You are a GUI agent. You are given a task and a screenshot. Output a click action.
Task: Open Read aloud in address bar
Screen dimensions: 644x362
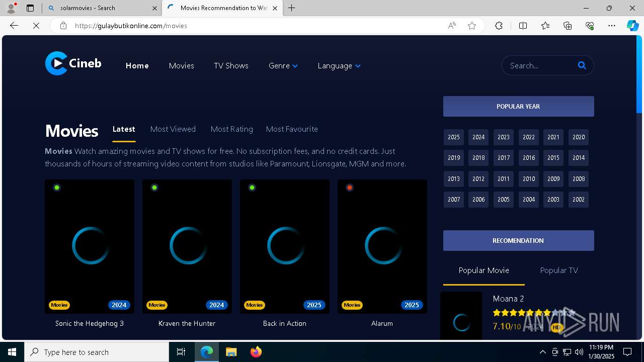452,26
